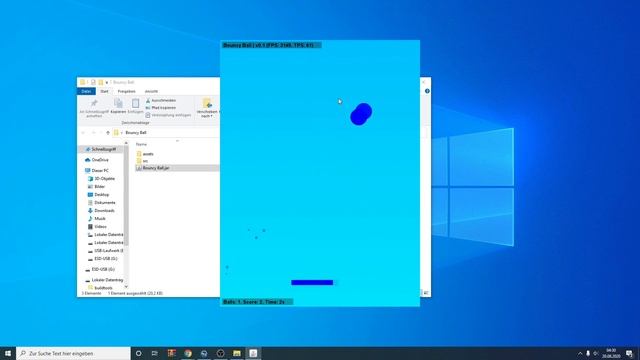Click the taskbar clock
Image resolution: width=640 pixels, height=360 pixels.
[x=611, y=353]
